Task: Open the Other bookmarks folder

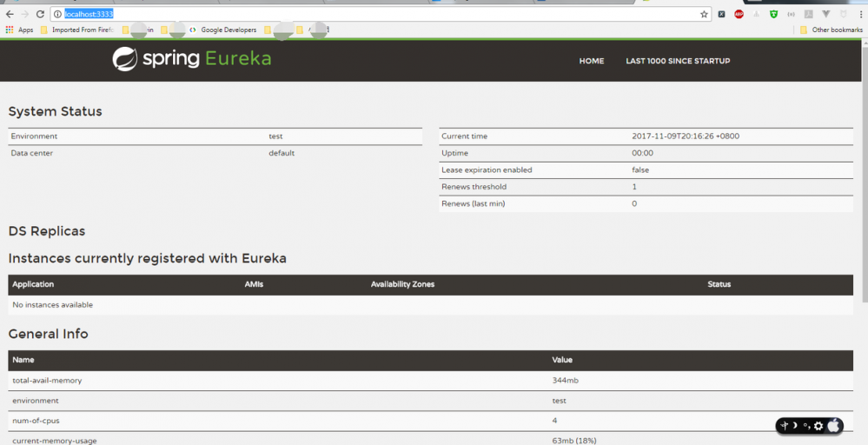Action: tap(832, 30)
